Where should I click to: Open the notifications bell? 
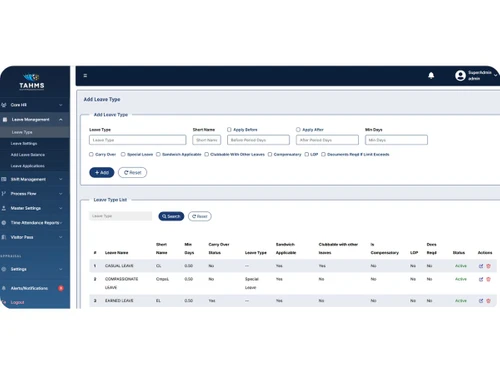click(431, 76)
